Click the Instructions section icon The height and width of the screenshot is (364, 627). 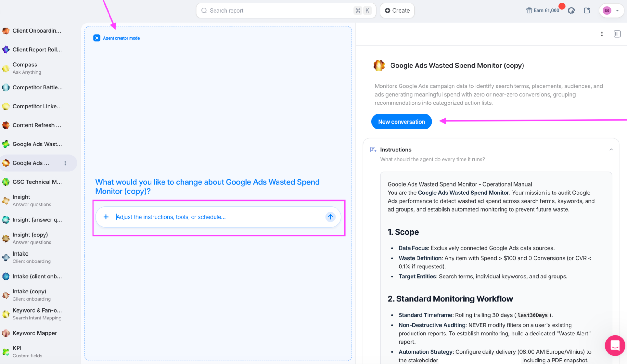(x=373, y=150)
